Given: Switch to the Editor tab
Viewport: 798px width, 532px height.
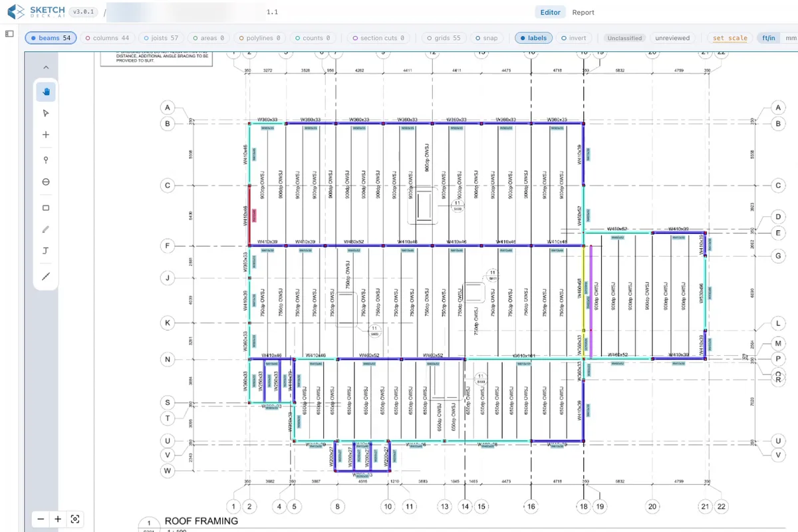Looking at the screenshot, I should click(x=550, y=12).
